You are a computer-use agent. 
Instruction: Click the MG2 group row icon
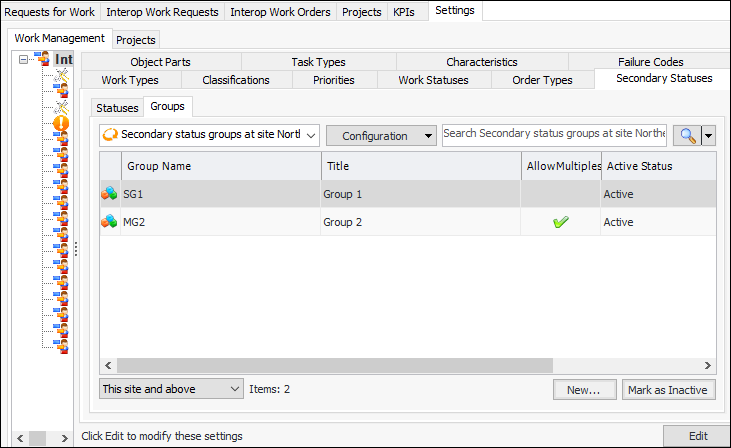[110, 222]
